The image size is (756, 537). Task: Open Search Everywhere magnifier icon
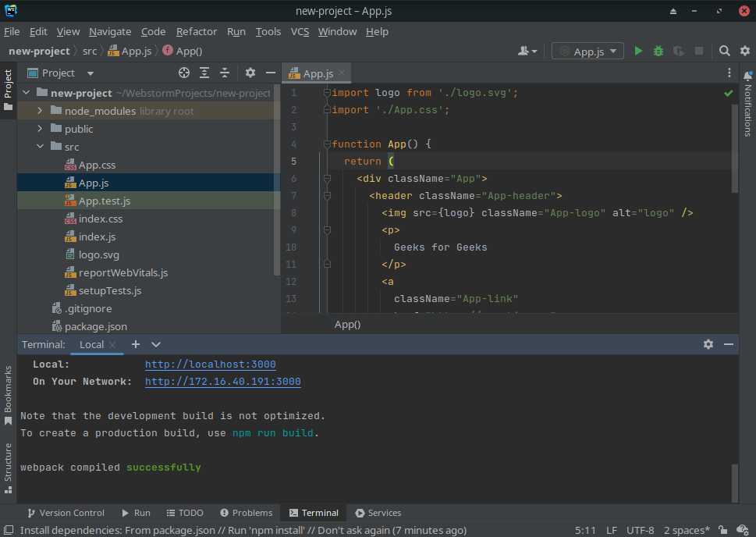(724, 52)
